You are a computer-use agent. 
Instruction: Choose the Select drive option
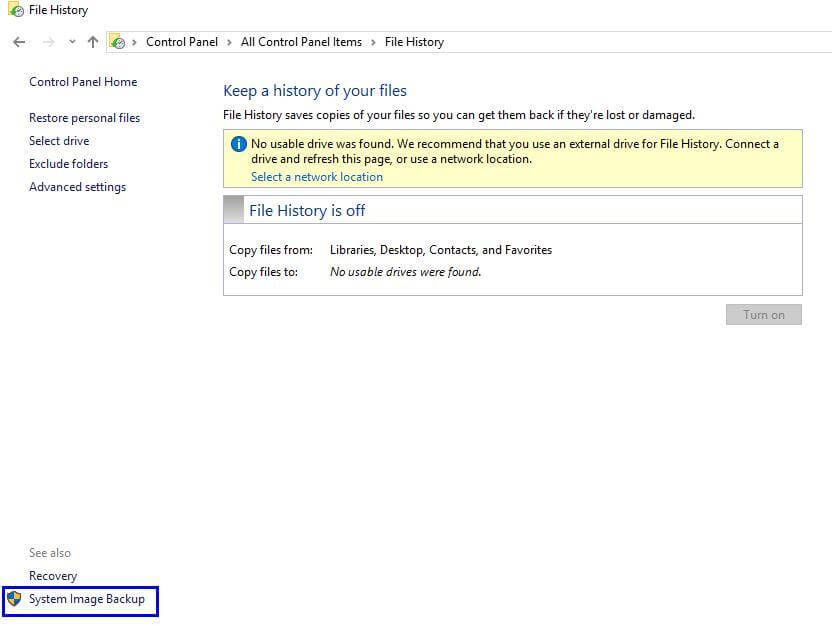point(59,141)
